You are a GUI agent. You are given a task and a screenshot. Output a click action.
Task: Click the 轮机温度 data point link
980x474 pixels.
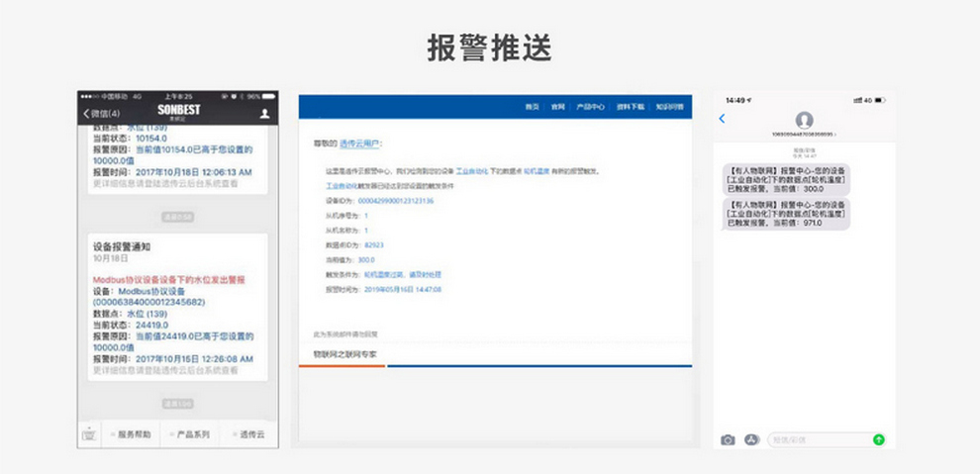pyautogui.click(x=537, y=170)
